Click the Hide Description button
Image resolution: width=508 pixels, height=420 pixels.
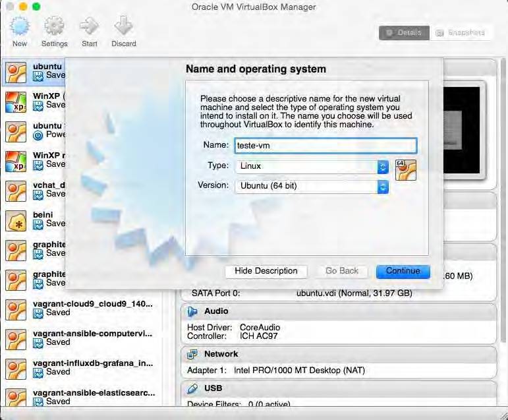click(266, 271)
